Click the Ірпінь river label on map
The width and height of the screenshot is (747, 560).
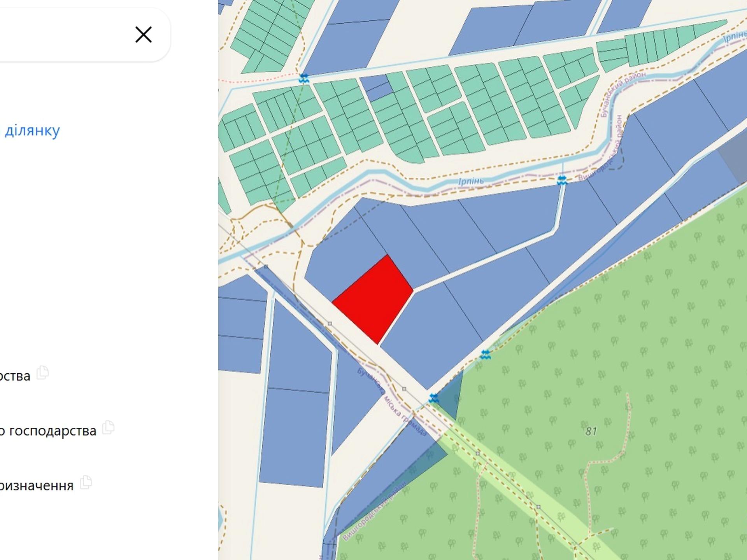coord(471,181)
